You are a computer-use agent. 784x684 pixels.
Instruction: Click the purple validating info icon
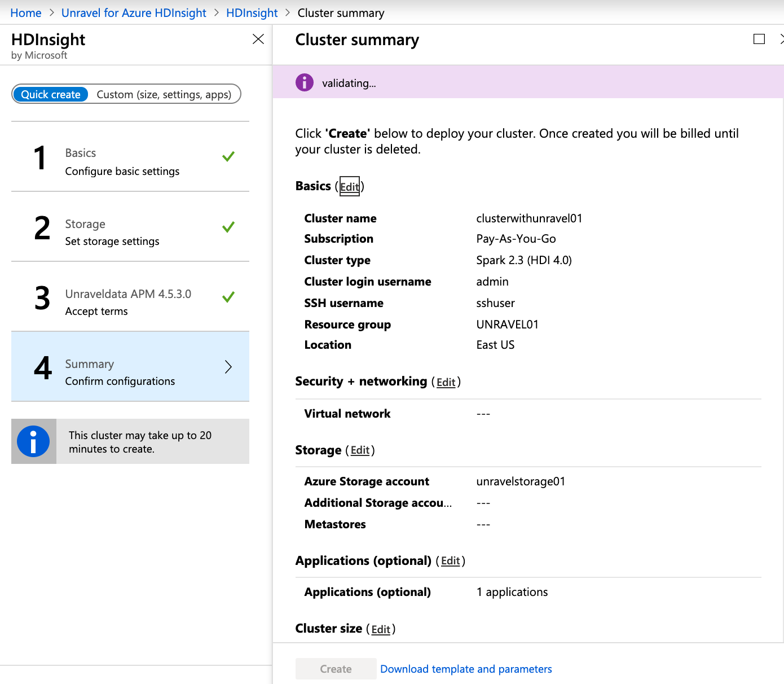[305, 82]
